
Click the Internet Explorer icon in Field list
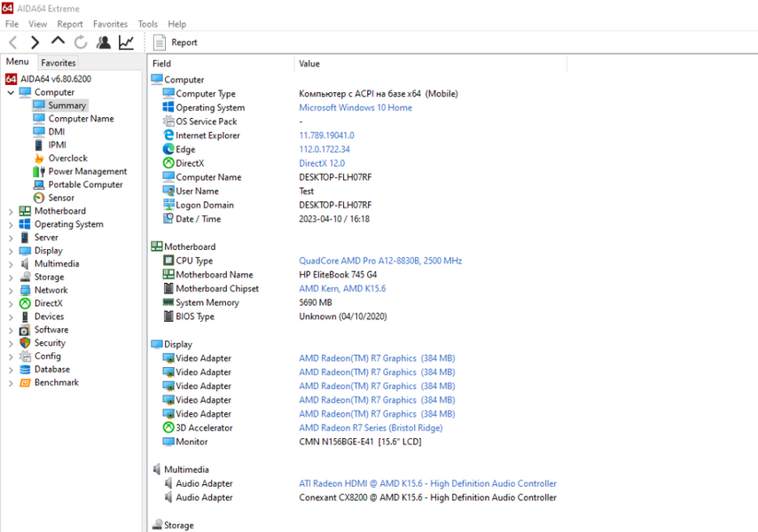pyautogui.click(x=168, y=136)
